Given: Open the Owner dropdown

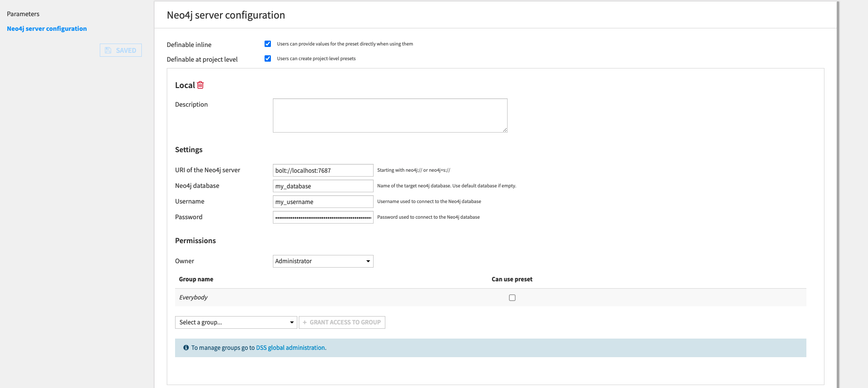Looking at the screenshot, I should tap(323, 261).
